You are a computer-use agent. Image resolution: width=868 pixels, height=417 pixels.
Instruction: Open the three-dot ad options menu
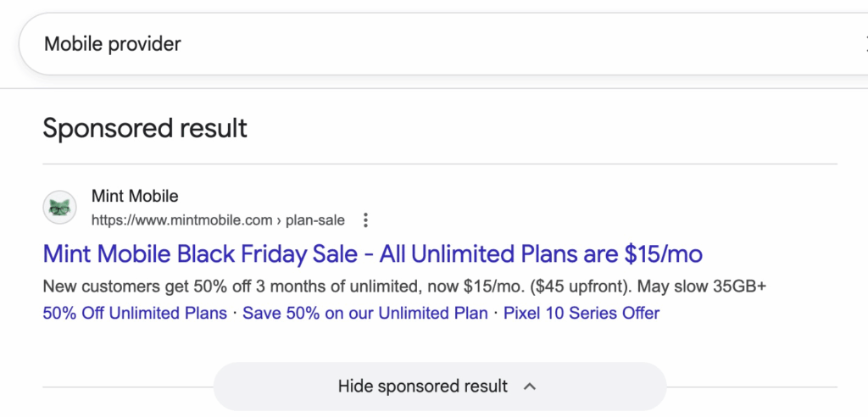[365, 220]
